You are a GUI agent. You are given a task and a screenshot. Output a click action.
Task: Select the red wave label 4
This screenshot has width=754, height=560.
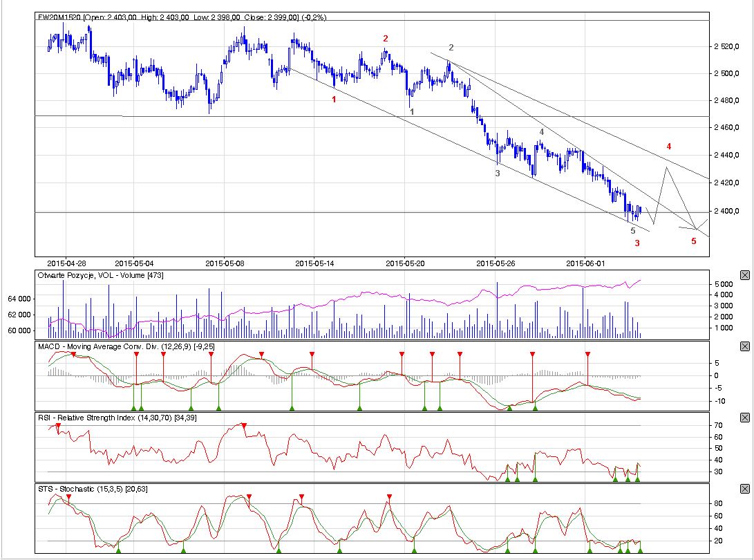[x=669, y=146]
